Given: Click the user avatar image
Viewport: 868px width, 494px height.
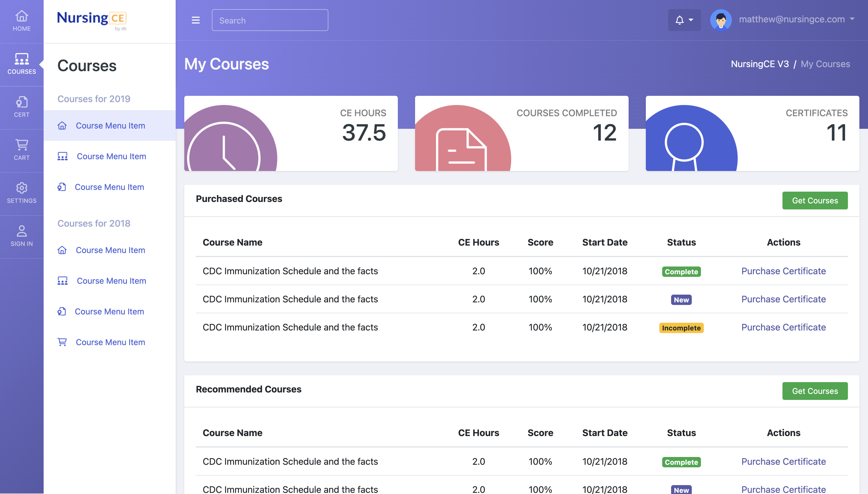Looking at the screenshot, I should pos(721,20).
